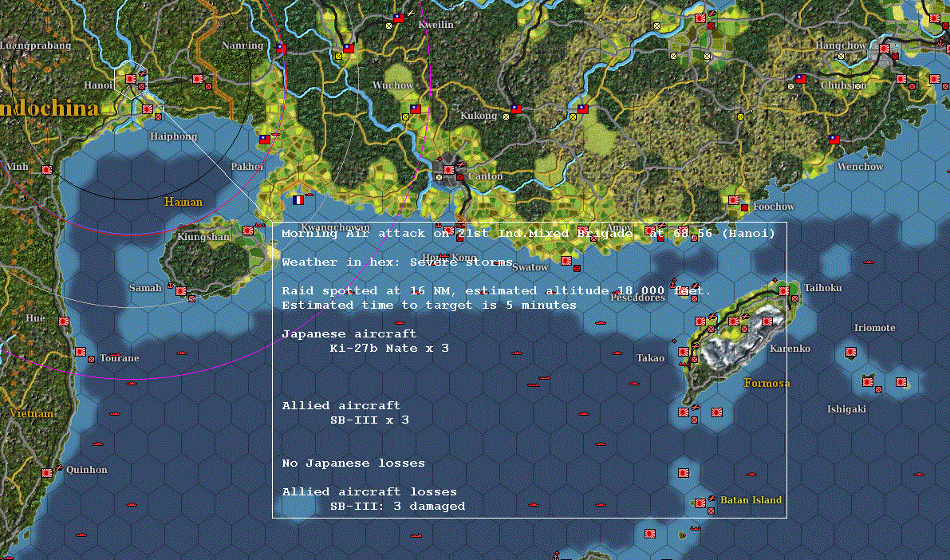
Task: Select the Japanese base flag at Haiphong
Action: (148, 109)
